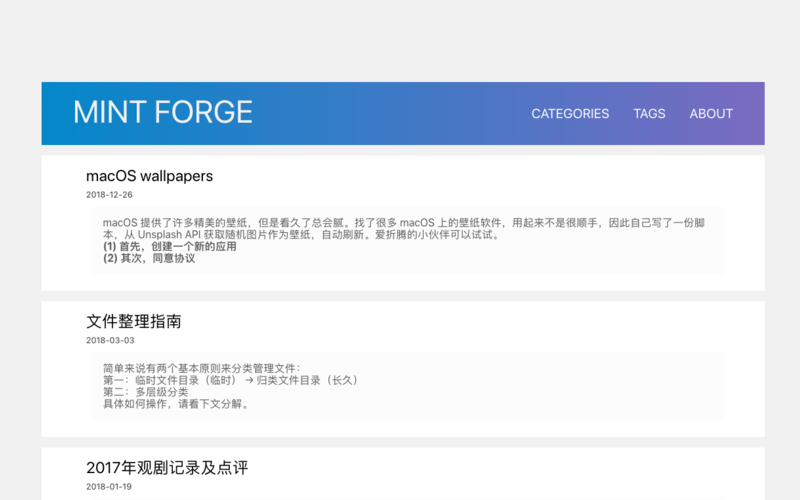Viewport: 800px width, 500px height.
Task: Click the 2018-03-03 post date
Action: coord(109,340)
